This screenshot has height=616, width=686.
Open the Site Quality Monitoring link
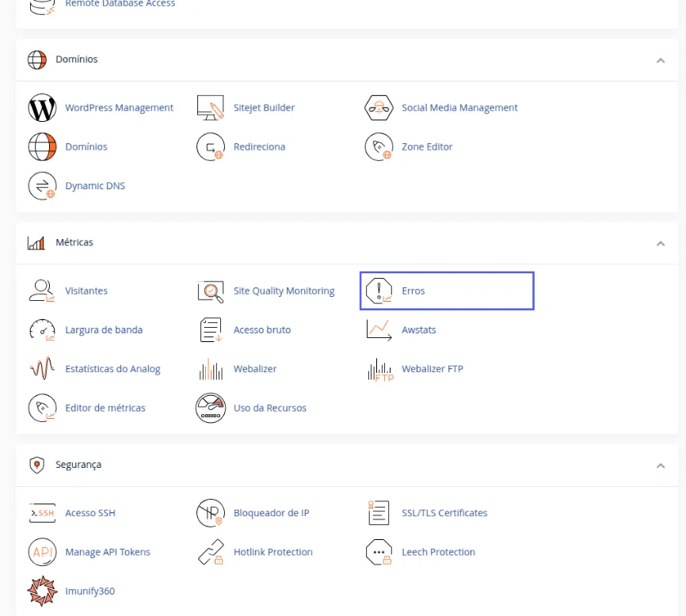coord(284,291)
